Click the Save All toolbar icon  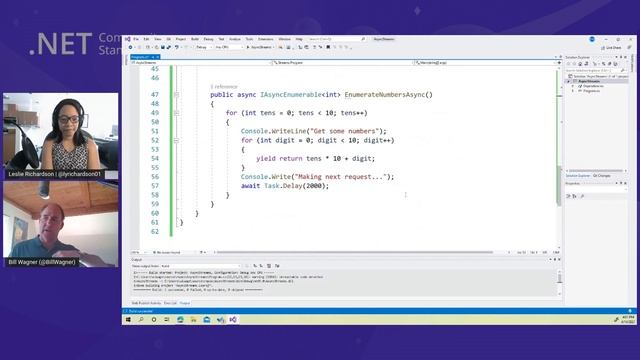[x=168, y=47]
